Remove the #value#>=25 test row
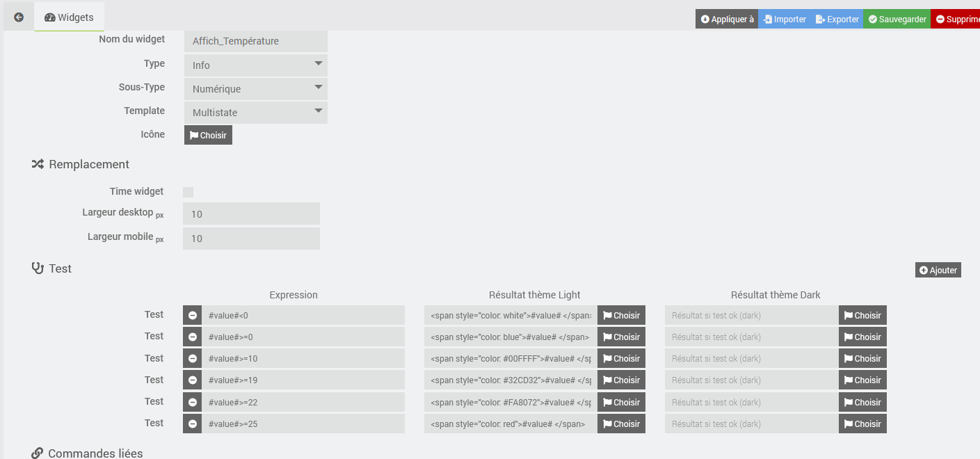980x459 pixels. tap(193, 424)
